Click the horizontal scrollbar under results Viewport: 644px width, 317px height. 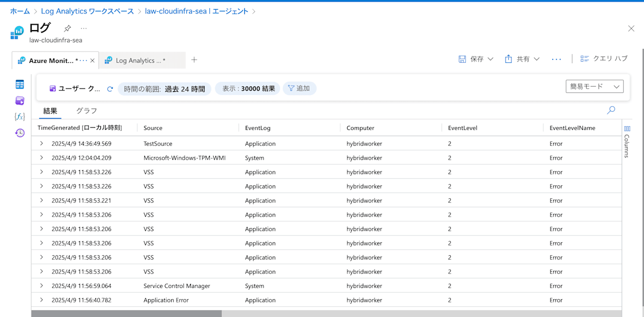tap(126, 313)
